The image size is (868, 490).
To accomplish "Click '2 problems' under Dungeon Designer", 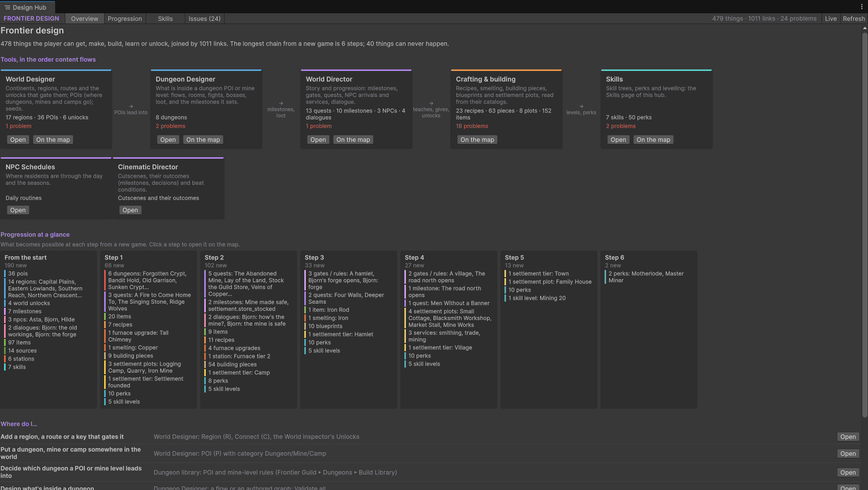I will pos(171,126).
